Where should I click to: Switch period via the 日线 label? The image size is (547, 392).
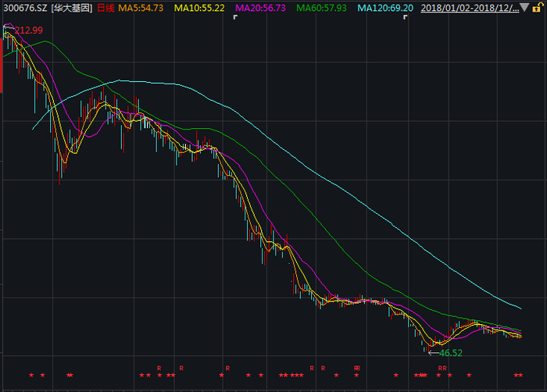105,8
